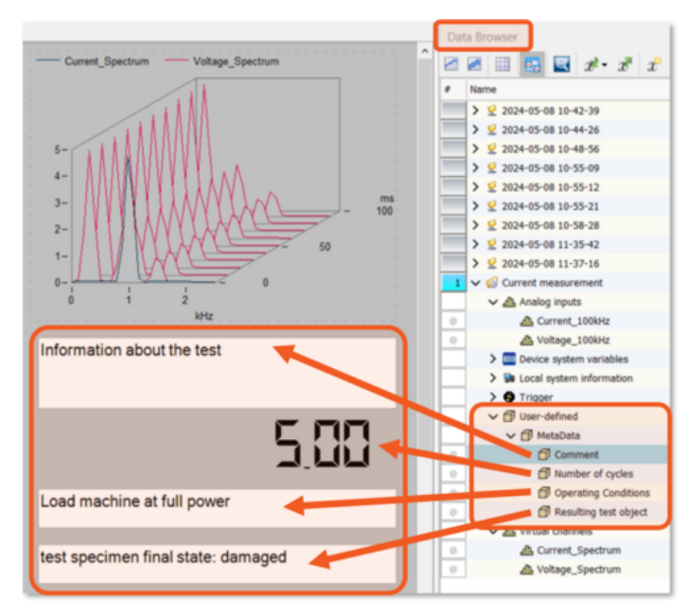Expand measurement 2024-05-08 10-55-09
686x616 pixels.
point(476,167)
